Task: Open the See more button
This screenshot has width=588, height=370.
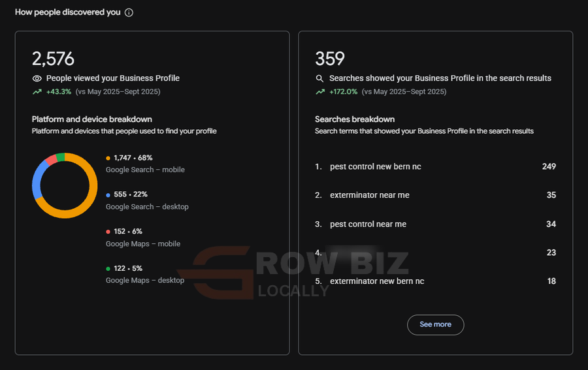Action: coord(435,325)
